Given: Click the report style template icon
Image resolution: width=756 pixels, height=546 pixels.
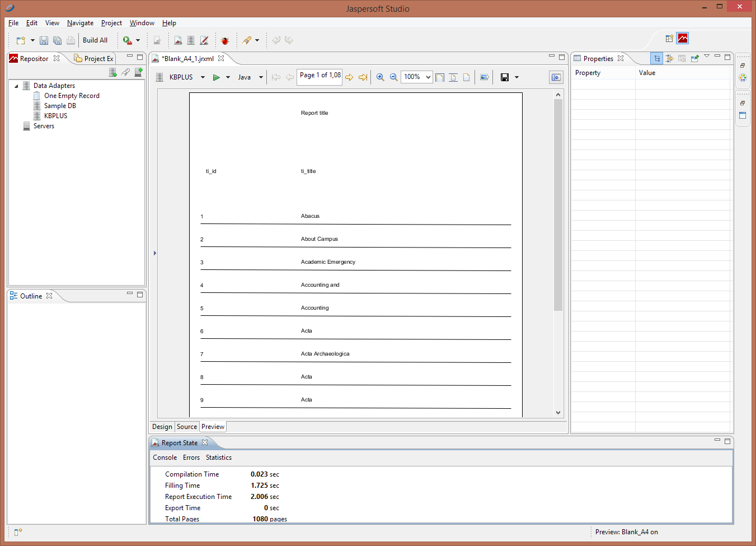Looking at the screenshot, I should click(204, 40).
